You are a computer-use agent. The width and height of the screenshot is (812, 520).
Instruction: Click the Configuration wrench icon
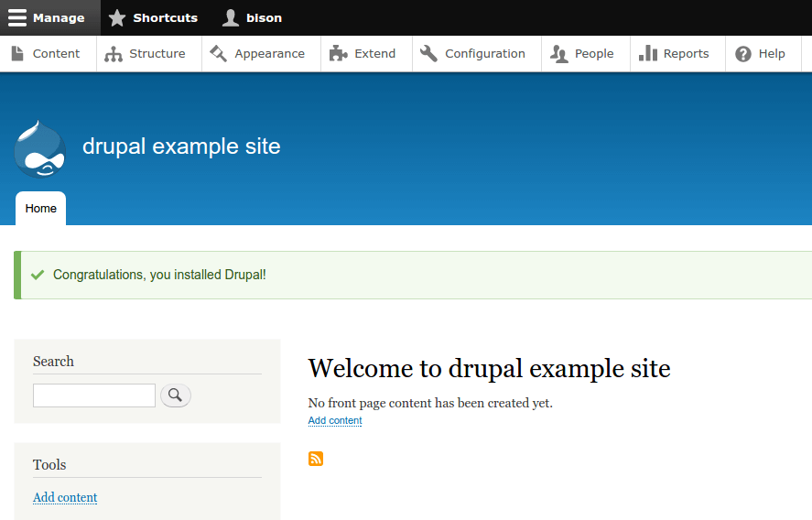pos(428,54)
